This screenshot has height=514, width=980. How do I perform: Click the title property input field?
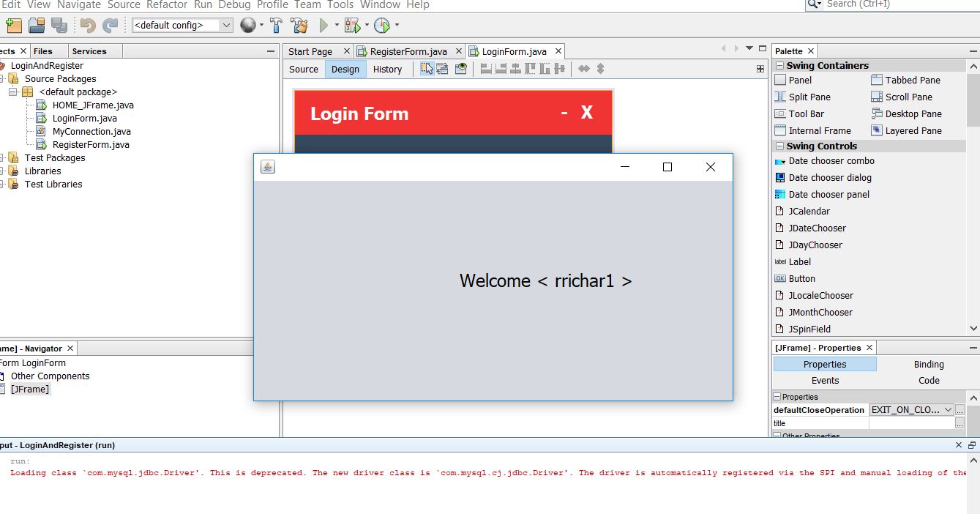(x=908, y=422)
